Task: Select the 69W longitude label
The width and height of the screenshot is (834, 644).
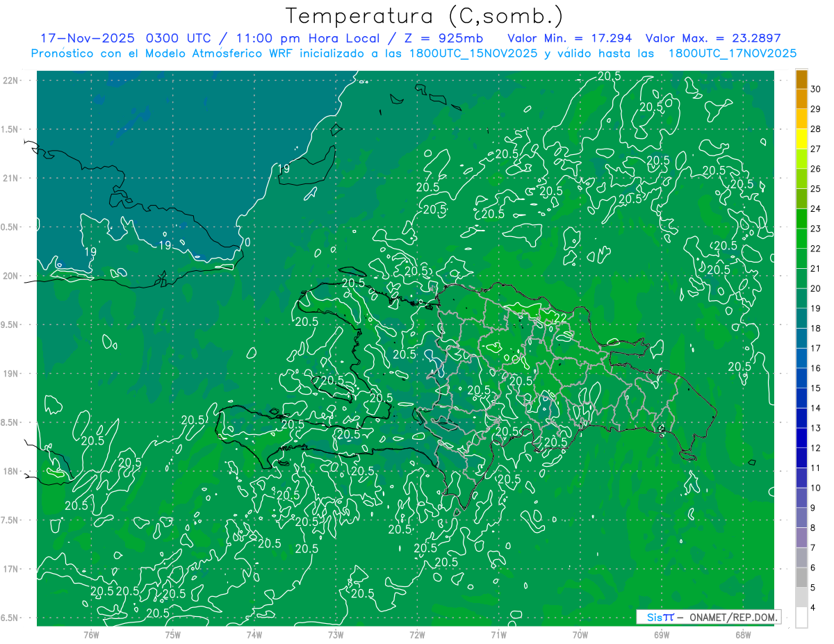Action: pyautogui.click(x=661, y=634)
